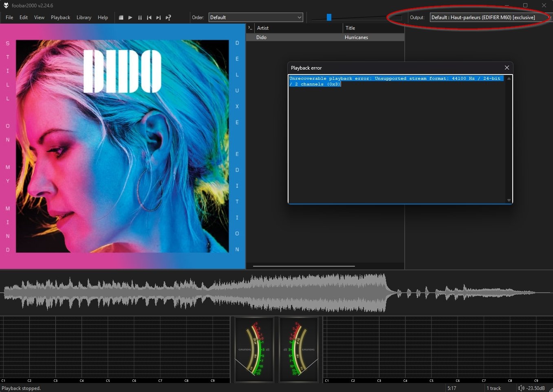The width and height of the screenshot is (553, 392).
Task: Pause playback using the Pause toolbar button
Action: 140,18
